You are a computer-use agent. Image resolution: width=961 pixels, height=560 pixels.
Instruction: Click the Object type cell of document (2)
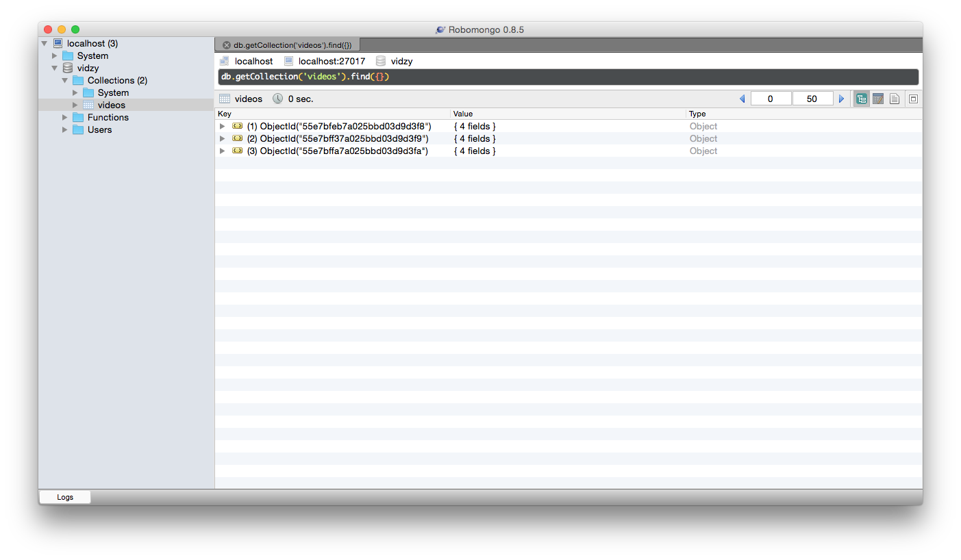pos(703,138)
